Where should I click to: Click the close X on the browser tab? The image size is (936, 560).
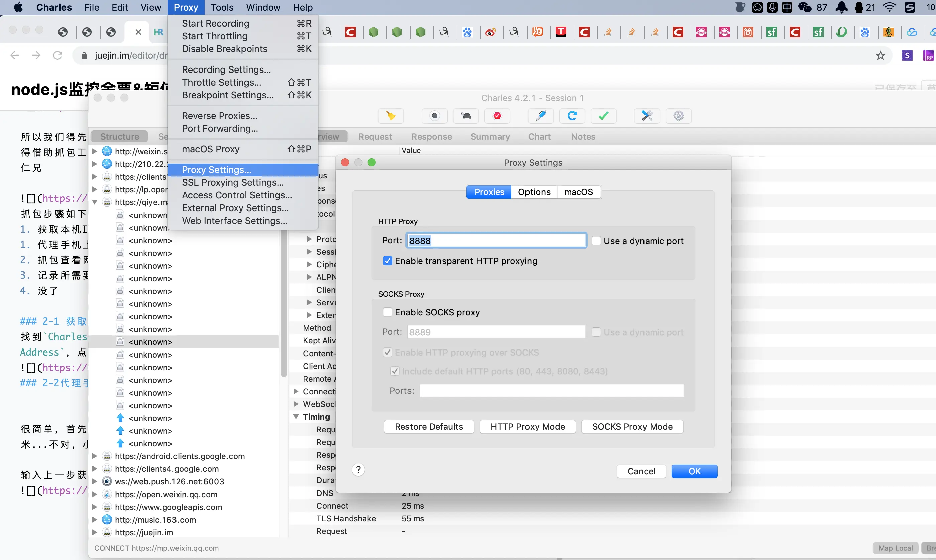[x=138, y=32]
